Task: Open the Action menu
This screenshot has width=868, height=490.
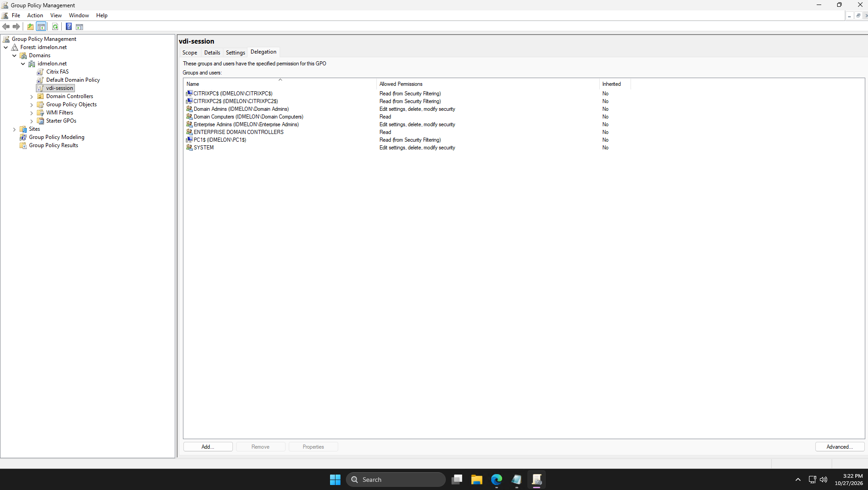Action: click(35, 15)
